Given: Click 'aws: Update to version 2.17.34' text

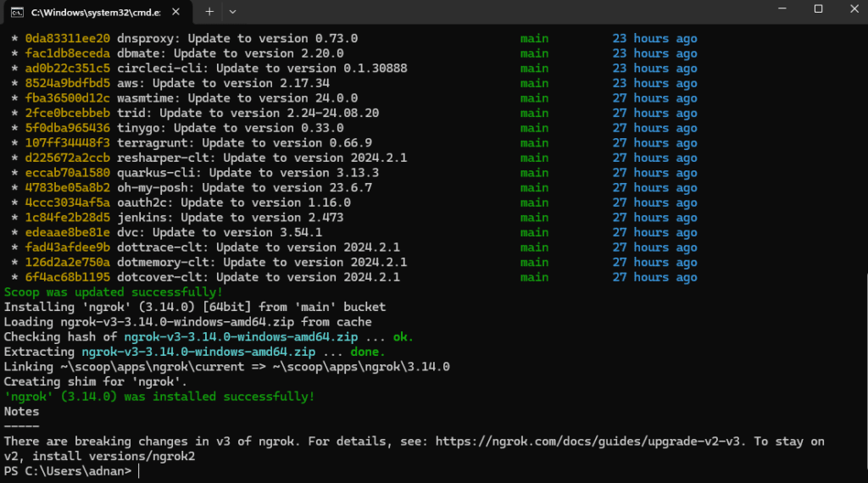Looking at the screenshot, I should (x=223, y=84).
